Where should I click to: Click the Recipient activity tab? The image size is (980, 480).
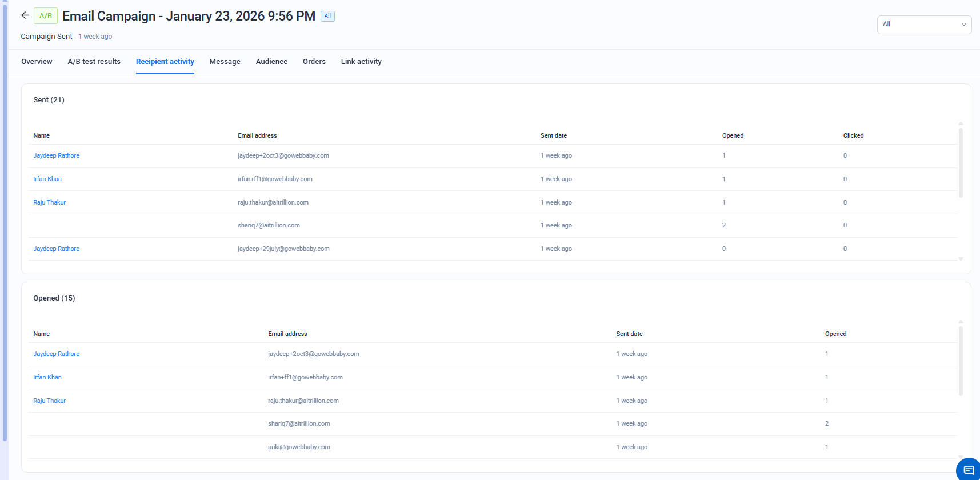click(x=165, y=62)
